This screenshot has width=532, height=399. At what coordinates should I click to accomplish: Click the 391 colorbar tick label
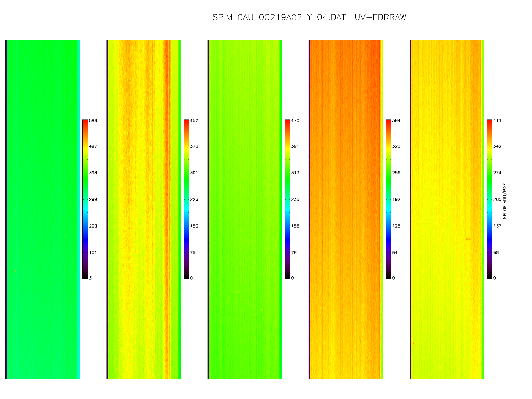(x=295, y=146)
